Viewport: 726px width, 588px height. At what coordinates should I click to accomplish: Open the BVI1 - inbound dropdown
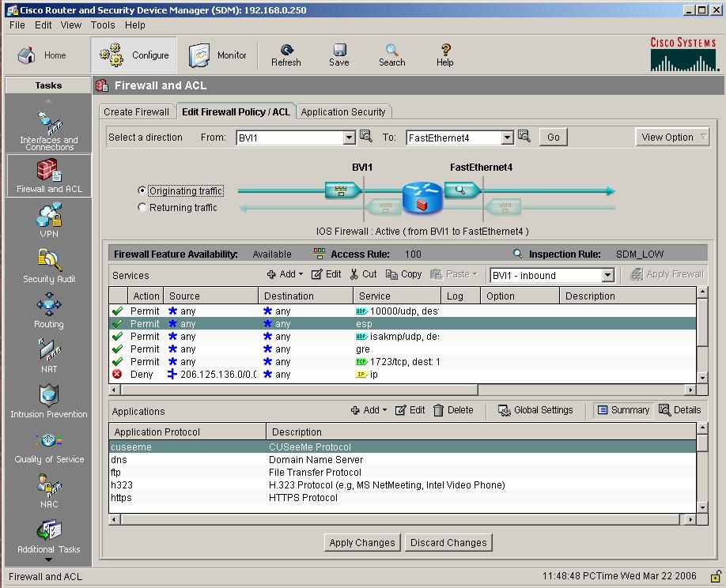607,276
